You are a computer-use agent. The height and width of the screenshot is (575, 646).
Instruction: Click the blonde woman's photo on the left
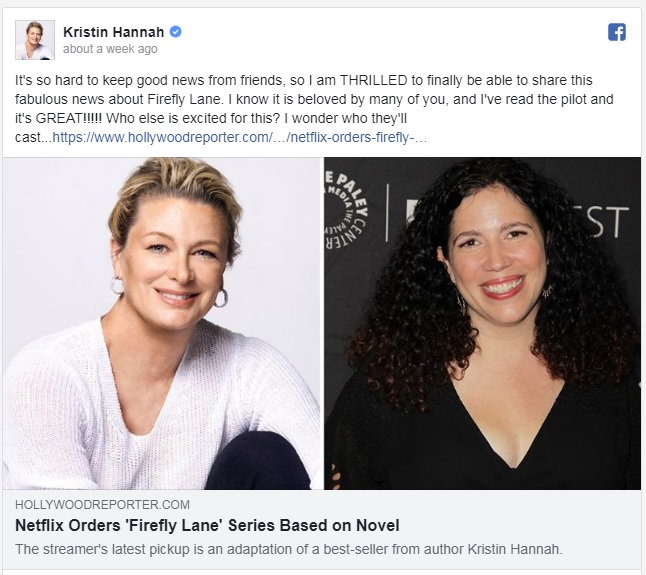tap(163, 323)
